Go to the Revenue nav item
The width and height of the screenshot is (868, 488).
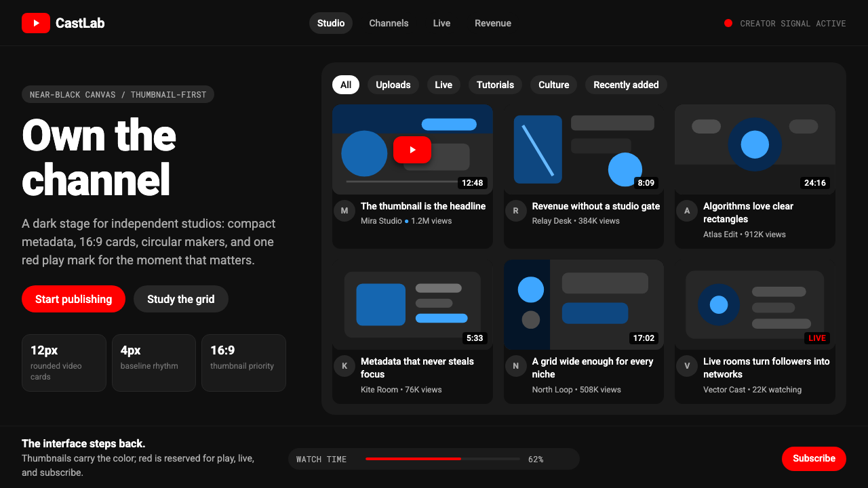[x=493, y=23]
